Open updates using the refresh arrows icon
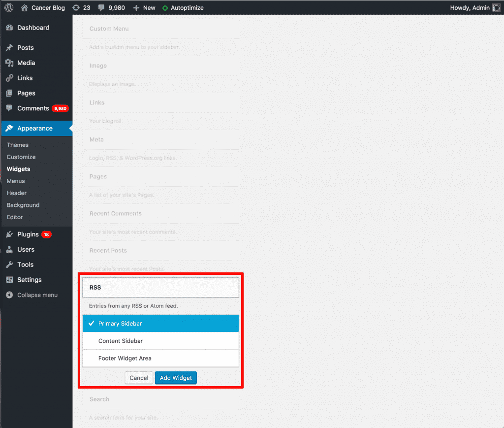The height and width of the screenshot is (428, 504). click(77, 7)
